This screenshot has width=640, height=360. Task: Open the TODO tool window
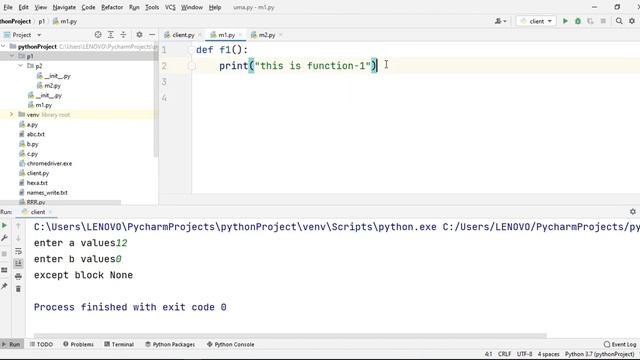(41, 344)
